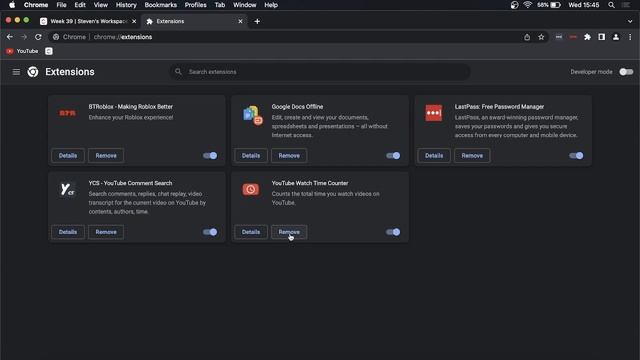Click the search magnifier icon in extensions bar

click(178, 72)
